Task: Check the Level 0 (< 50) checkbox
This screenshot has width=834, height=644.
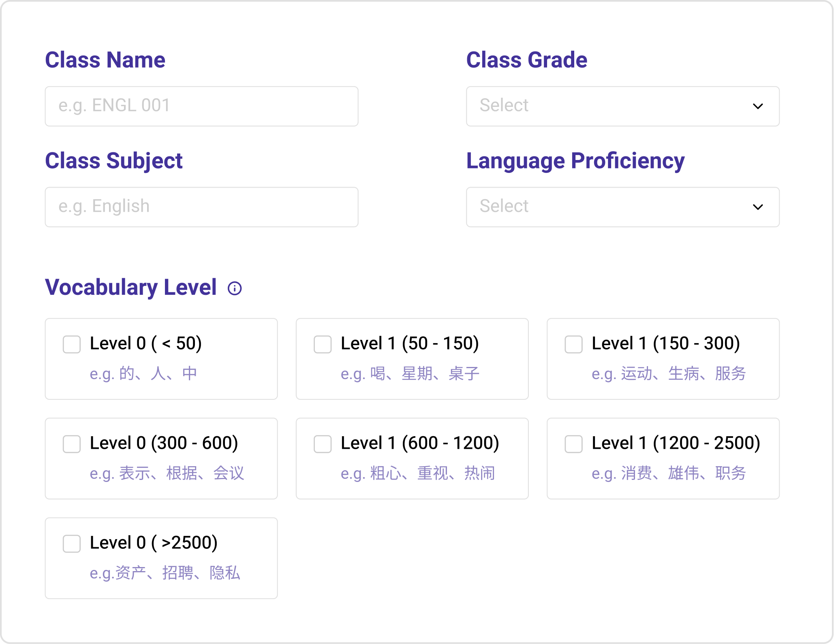Action: point(72,344)
